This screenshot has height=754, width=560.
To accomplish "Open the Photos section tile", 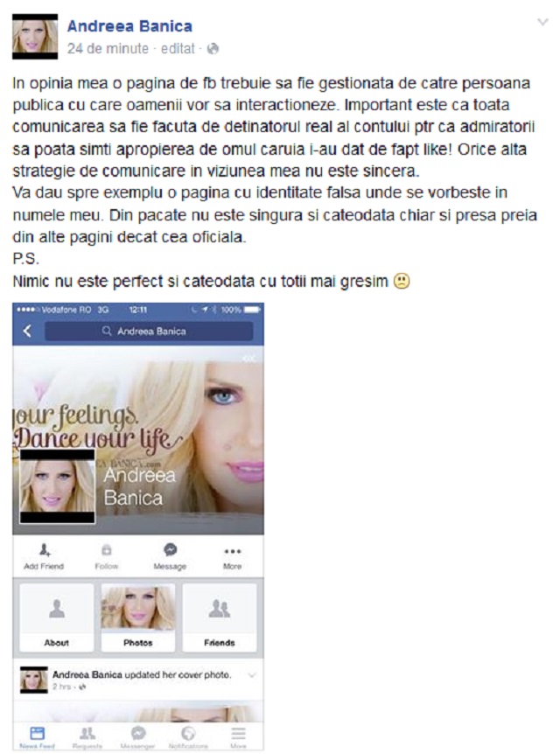I will point(138,618).
